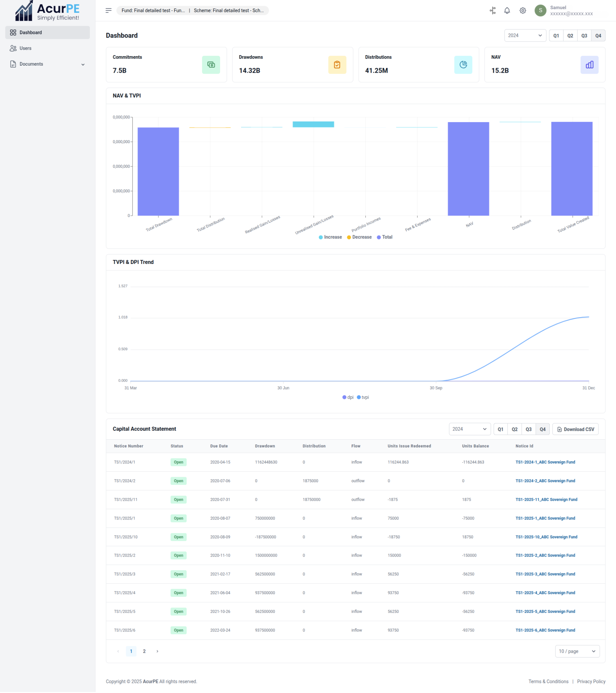Click the Download CSV button

575,429
